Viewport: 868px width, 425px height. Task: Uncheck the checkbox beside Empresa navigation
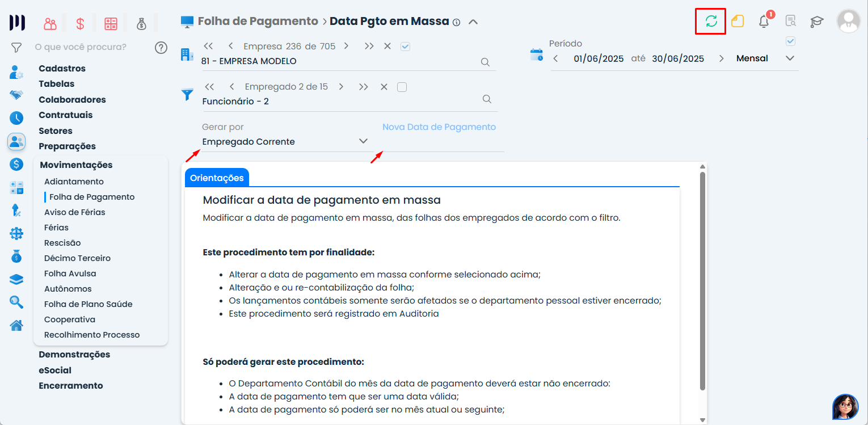point(405,46)
